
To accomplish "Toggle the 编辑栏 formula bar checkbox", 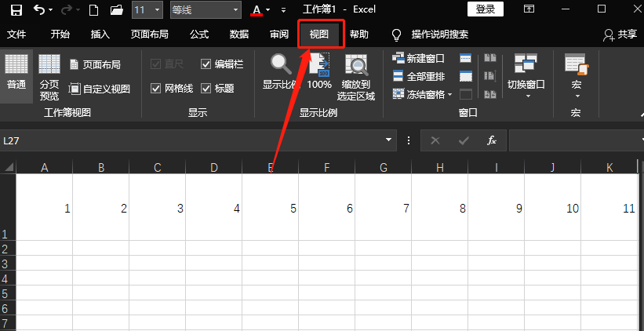I will coord(206,64).
